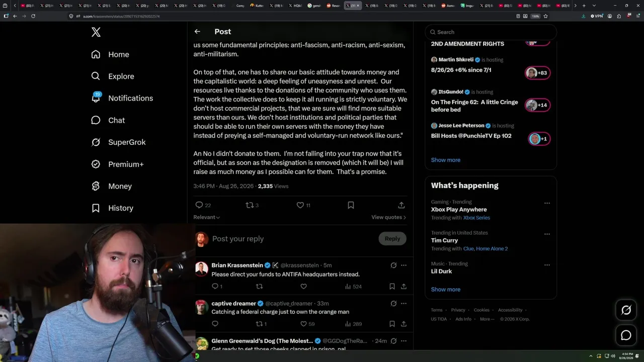Bookmark this page with the address bar star
The height and width of the screenshot is (362, 644).
pos(545,16)
